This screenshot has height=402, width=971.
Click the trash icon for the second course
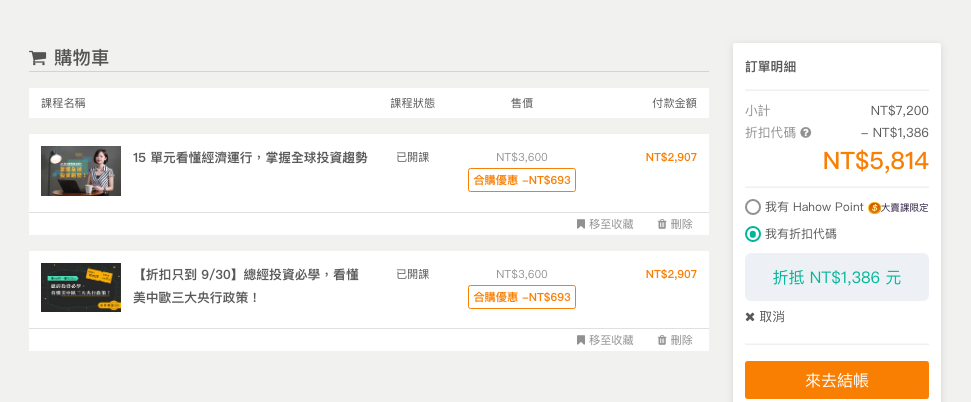(662, 340)
